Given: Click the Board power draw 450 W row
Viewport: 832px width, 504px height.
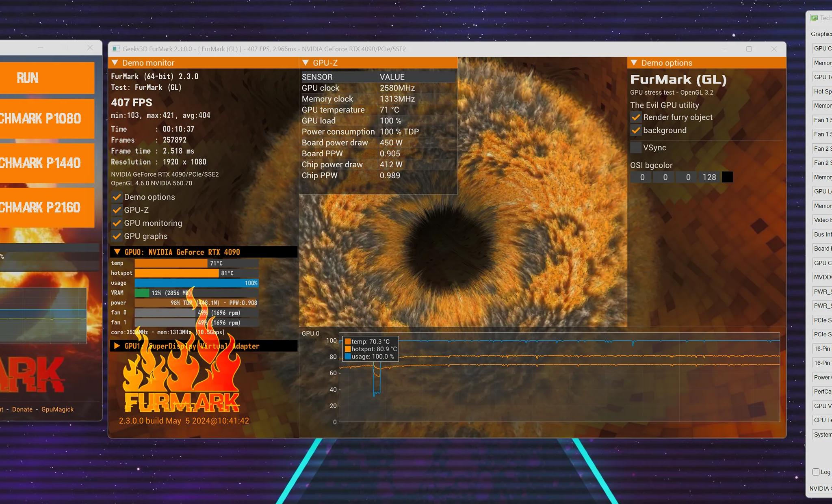Looking at the screenshot, I should point(378,143).
